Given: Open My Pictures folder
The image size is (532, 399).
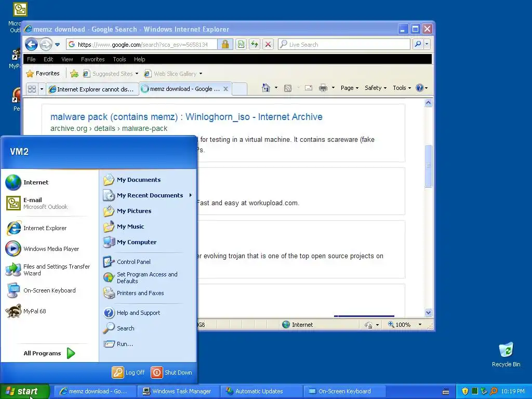Looking at the screenshot, I should tap(148, 211).
